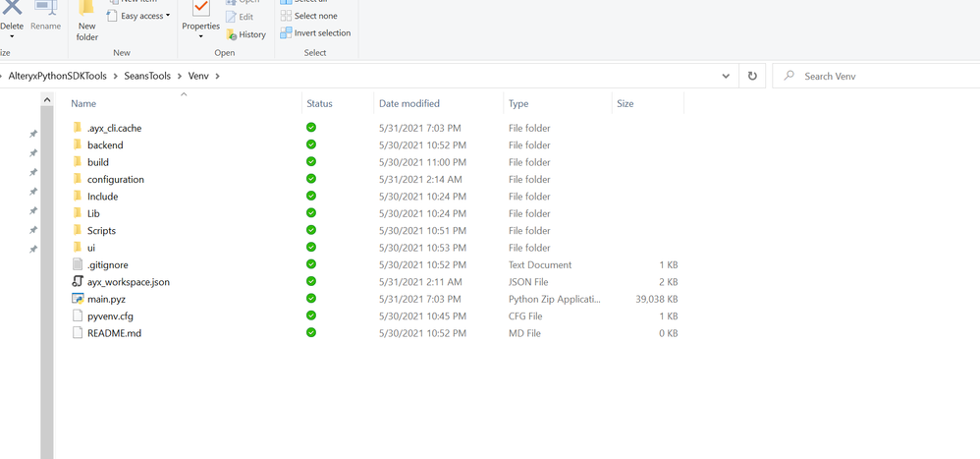The height and width of the screenshot is (459, 980).
Task: Select the Lib folder icon
Action: coord(78,213)
